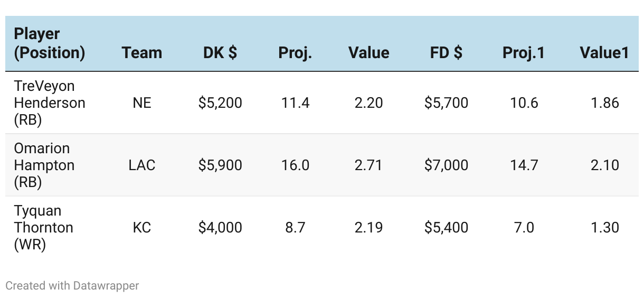Click the $5,200 DraftKings salary

click(x=220, y=103)
